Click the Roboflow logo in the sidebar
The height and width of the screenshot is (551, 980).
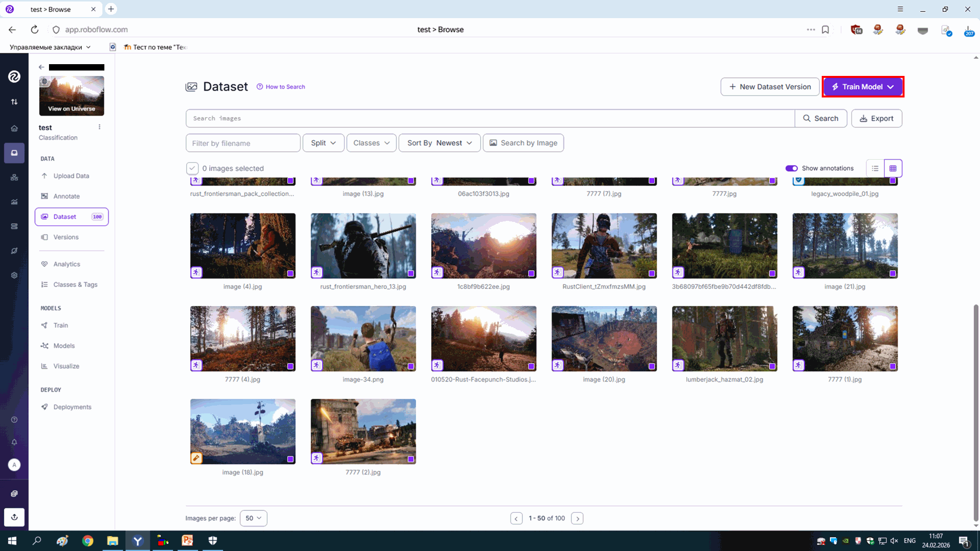click(14, 76)
